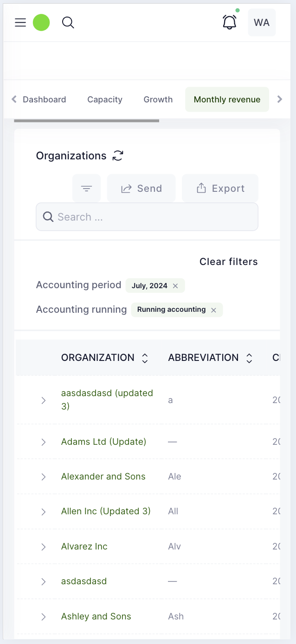Sort by the Organization column
The image size is (296, 644).
145,358
